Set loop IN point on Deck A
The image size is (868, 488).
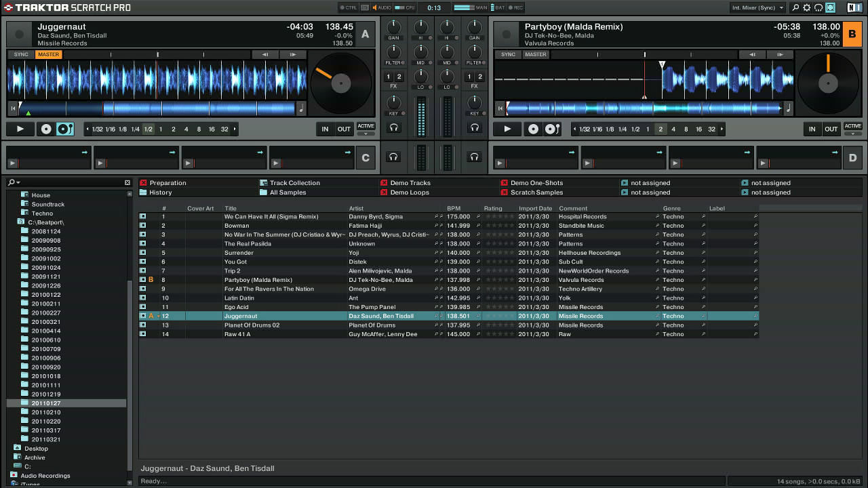pos(325,129)
